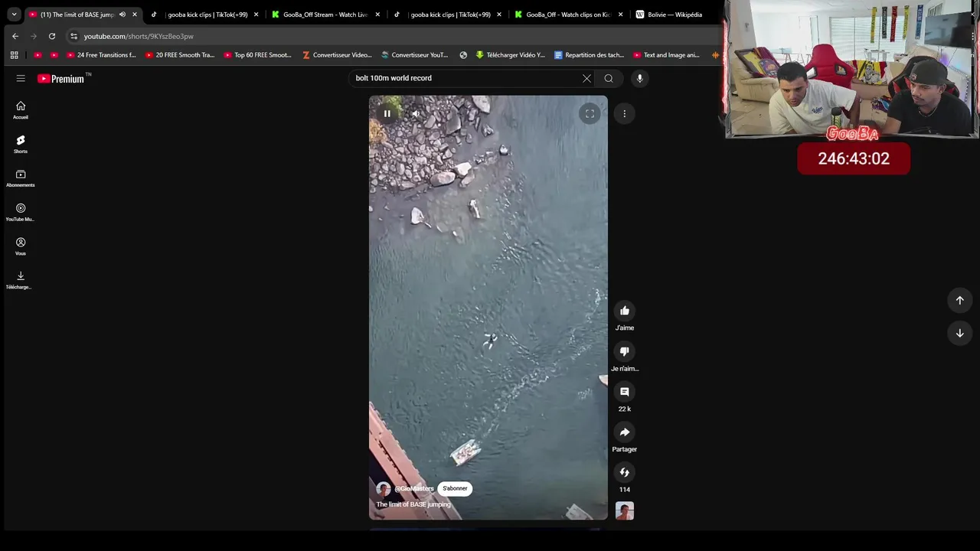Open the 22 k comments panel

click(x=625, y=392)
